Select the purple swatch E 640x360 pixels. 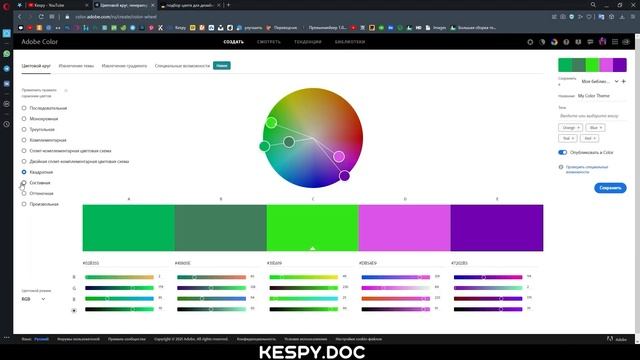tap(497, 228)
